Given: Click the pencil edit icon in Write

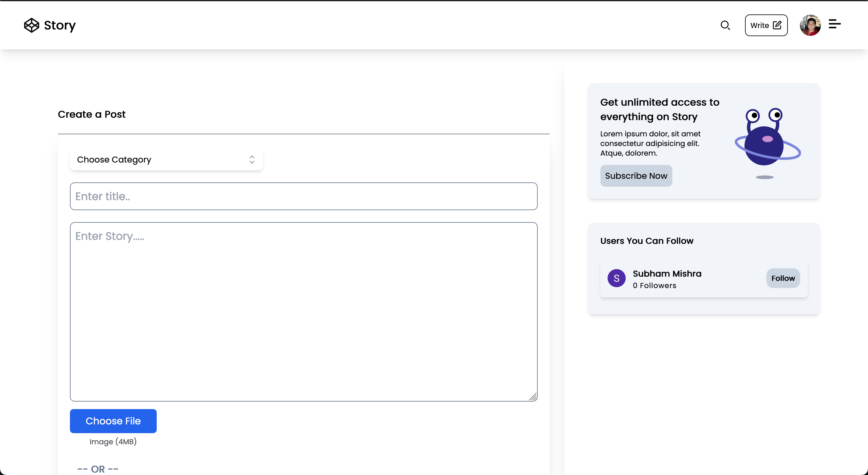Looking at the screenshot, I should pos(777,25).
